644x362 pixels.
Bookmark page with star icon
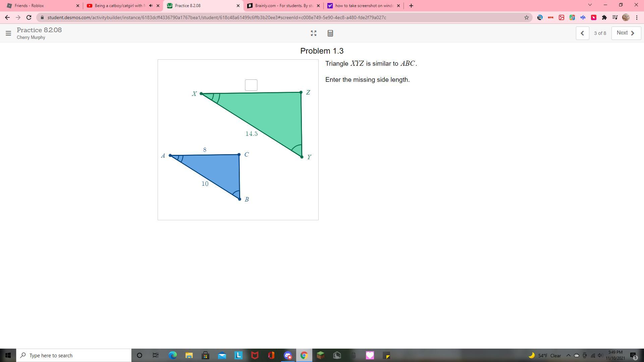pyautogui.click(x=526, y=17)
